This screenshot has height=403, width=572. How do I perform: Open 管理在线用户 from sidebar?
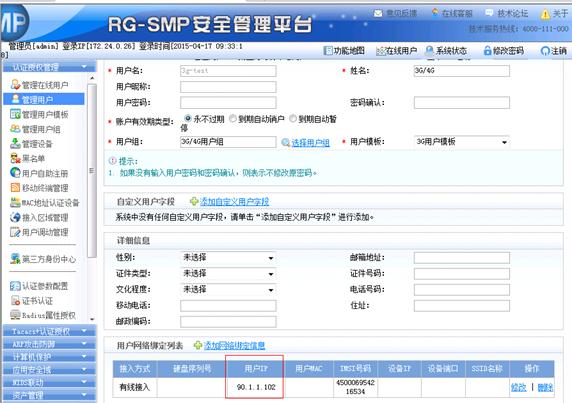[x=45, y=85]
